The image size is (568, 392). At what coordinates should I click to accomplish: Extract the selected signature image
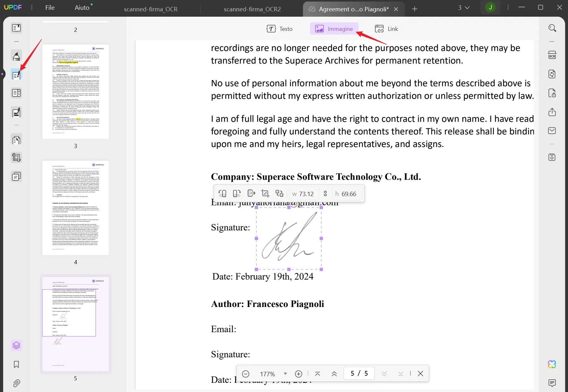click(251, 193)
